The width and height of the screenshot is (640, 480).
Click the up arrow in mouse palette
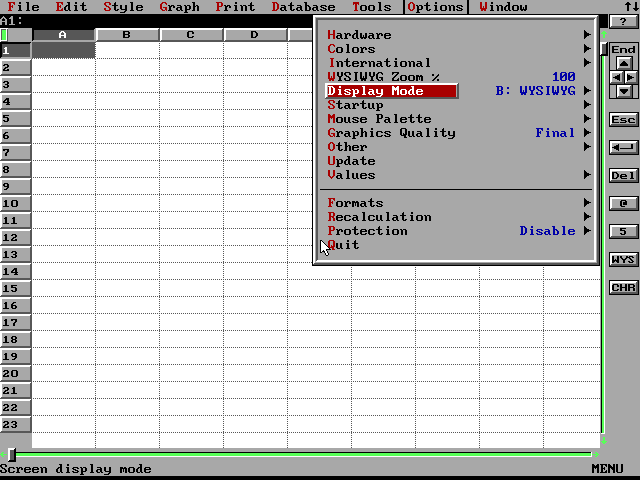point(624,63)
